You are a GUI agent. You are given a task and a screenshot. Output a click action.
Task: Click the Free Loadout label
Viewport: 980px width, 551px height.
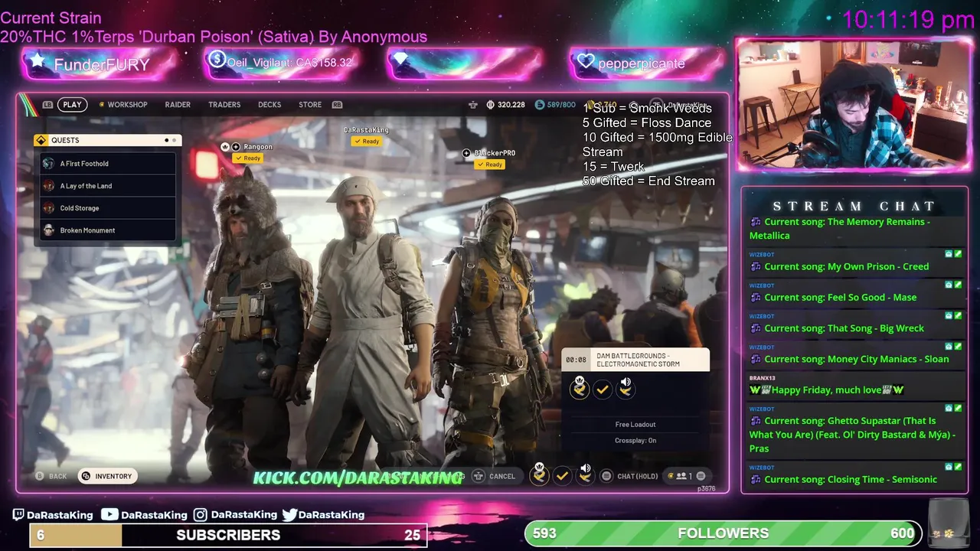635,425
